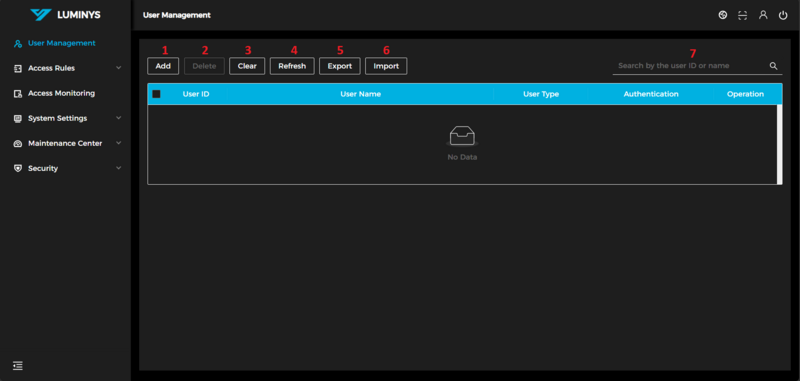The width and height of the screenshot is (800, 381).
Task: Click the User ID column header
Action: pyautogui.click(x=196, y=94)
